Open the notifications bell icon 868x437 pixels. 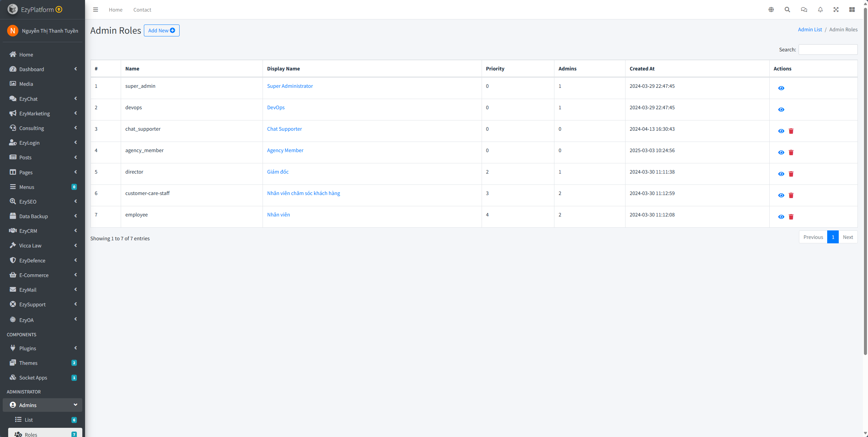[x=820, y=10]
